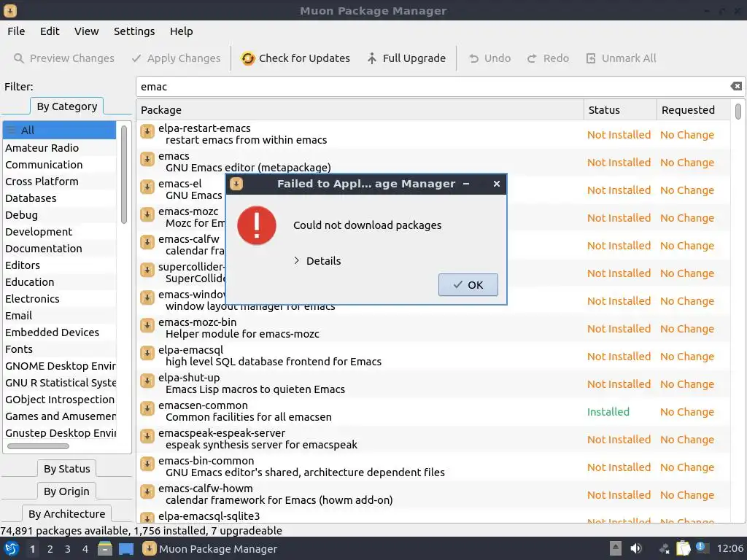Viewport: 747px width, 560px height.
Task: Select the Embedded Devices category
Action: 59,332
